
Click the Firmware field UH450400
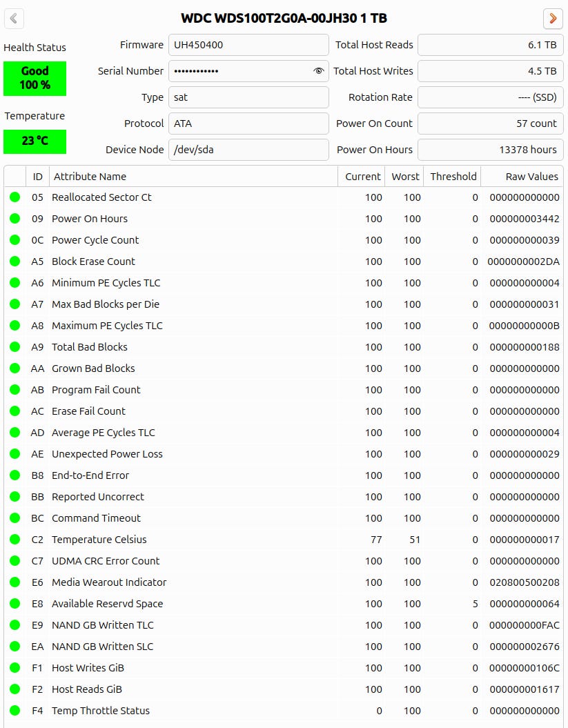[x=248, y=45]
